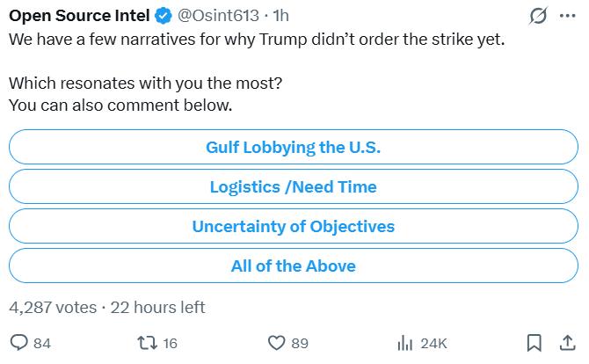Screen dimensions: 589x364
Task: Bookmark this post with the bookmark icon
Action: [534, 342]
